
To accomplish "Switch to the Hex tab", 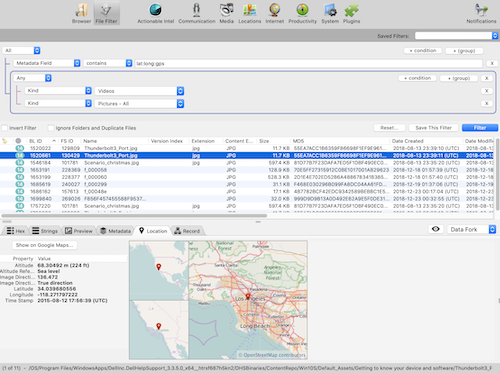I will [x=16, y=231].
